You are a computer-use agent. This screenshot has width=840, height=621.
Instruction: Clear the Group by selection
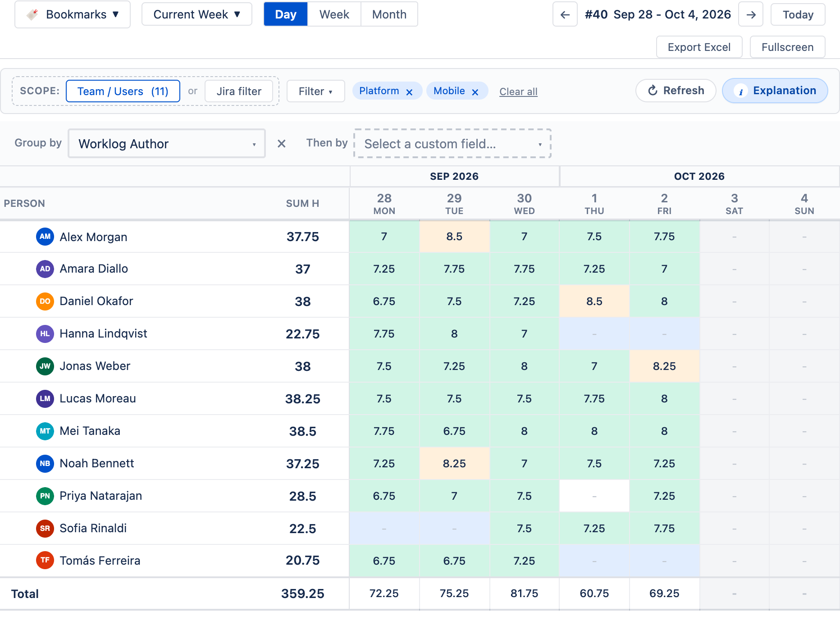point(282,143)
